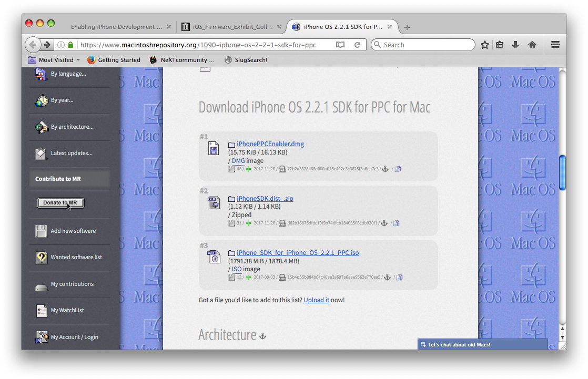
Task: Download iPhone_SDK_for_iPhone_OS_2.2.1_PPC.iso link
Action: point(298,253)
